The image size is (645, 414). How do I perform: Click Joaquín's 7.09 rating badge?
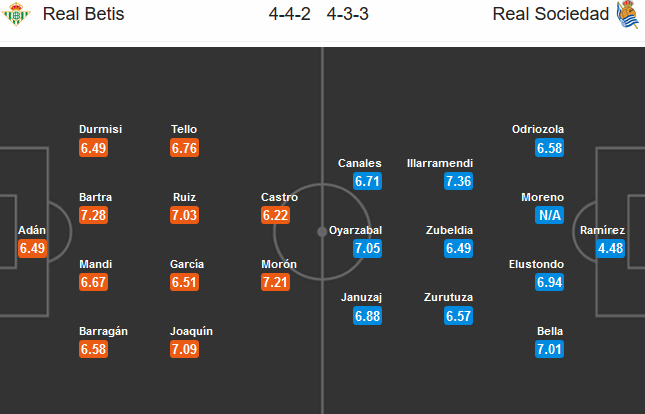click(x=185, y=350)
